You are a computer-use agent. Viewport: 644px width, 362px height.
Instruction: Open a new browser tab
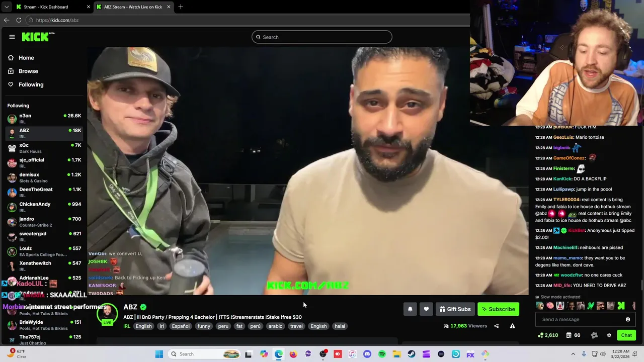tap(181, 7)
